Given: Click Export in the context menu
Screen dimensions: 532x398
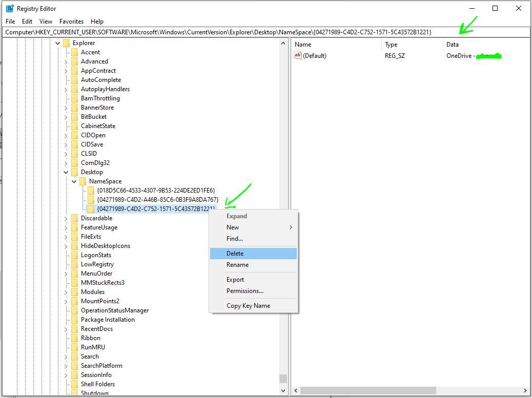Looking at the screenshot, I should pos(236,280).
